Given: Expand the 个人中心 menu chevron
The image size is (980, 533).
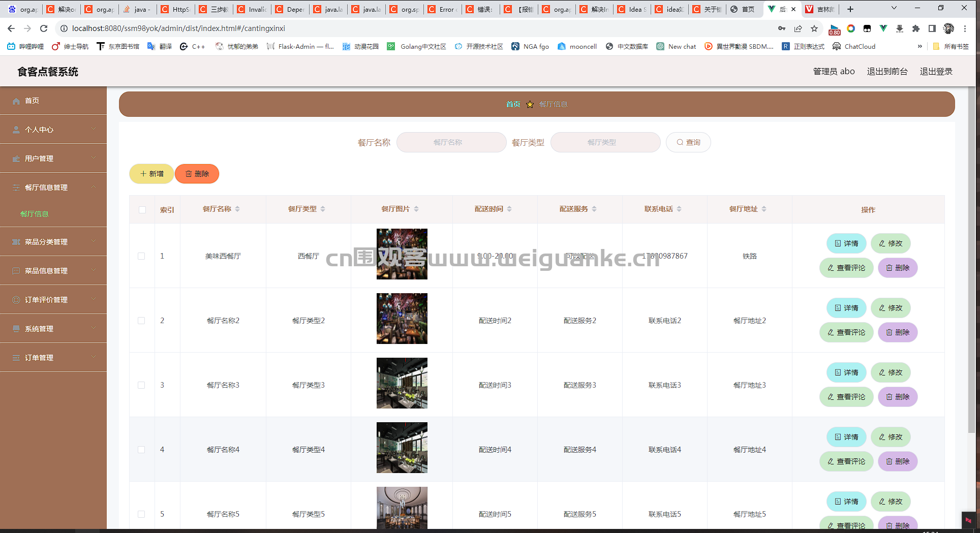Looking at the screenshot, I should click(x=94, y=129).
